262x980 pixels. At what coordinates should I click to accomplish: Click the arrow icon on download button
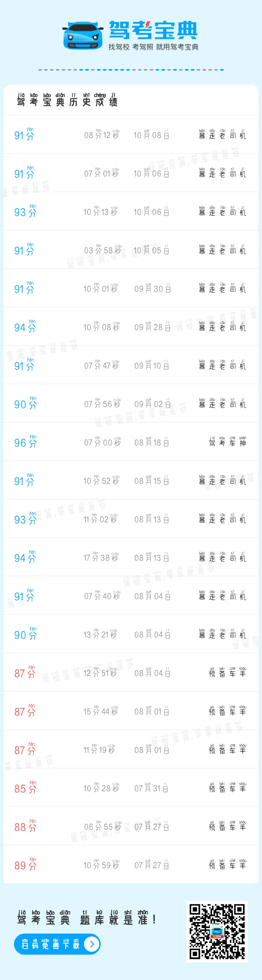(x=91, y=944)
